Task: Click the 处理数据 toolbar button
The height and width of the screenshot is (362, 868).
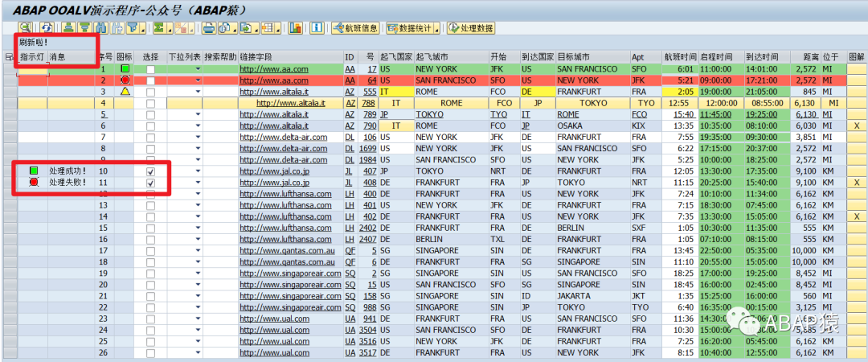Action: (470, 27)
